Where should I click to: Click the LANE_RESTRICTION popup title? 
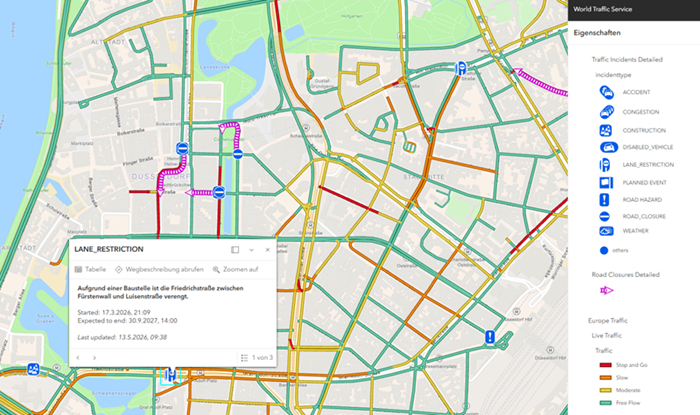click(109, 249)
